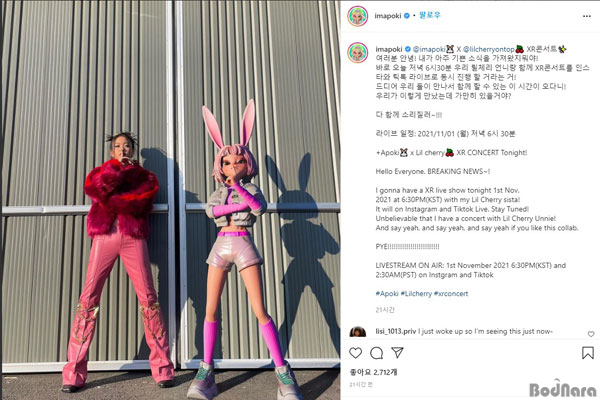Like the post with the heart icon
Image resolution: width=600 pixels, height=400 pixels.
click(x=355, y=353)
